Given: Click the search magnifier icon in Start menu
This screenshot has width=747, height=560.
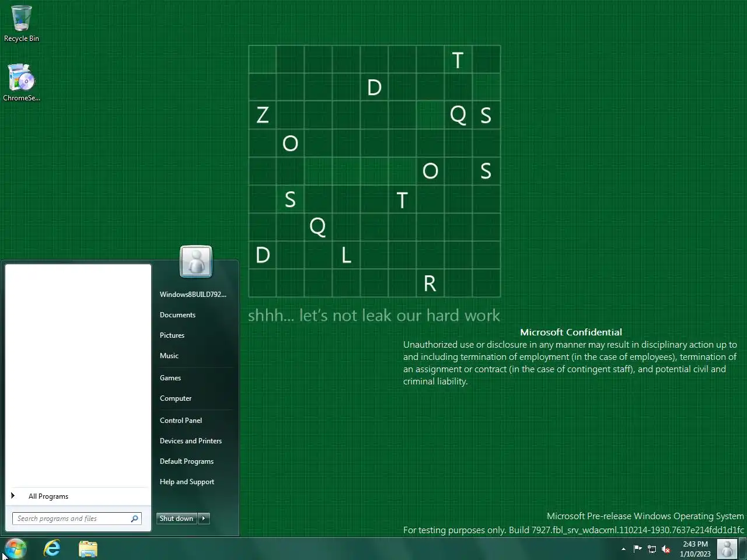Looking at the screenshot, I should click(134, 519).
